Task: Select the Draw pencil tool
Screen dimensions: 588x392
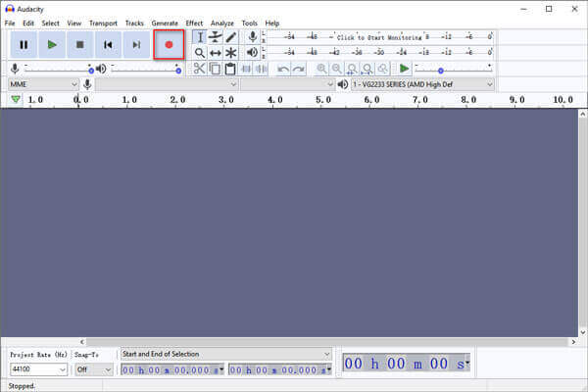Action: coord(231,37)
